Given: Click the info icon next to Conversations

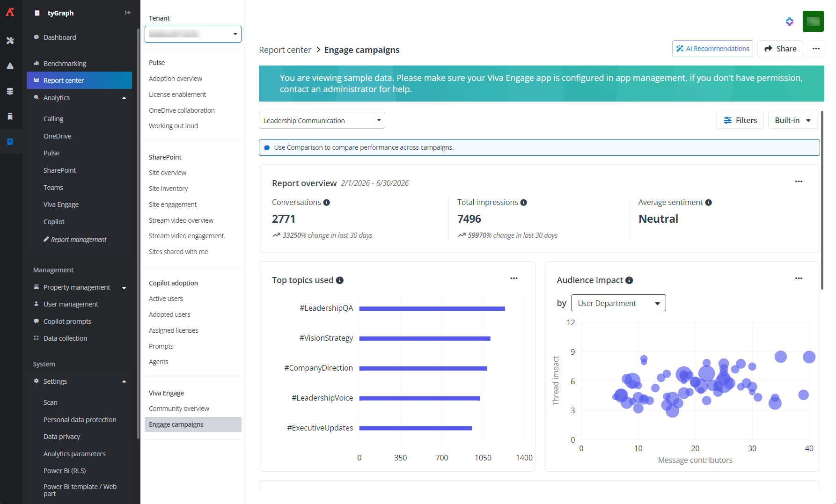Looking at the screenshot, I should (327, 203).
